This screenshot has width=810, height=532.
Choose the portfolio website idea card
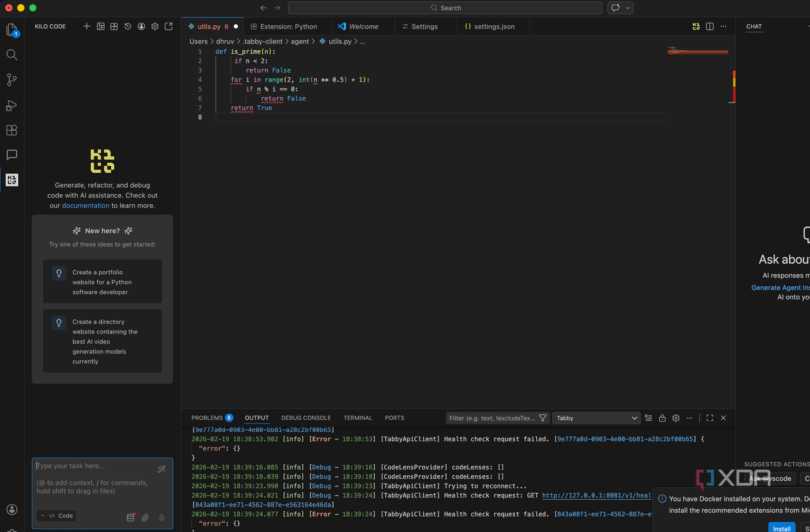coord(103,282)
